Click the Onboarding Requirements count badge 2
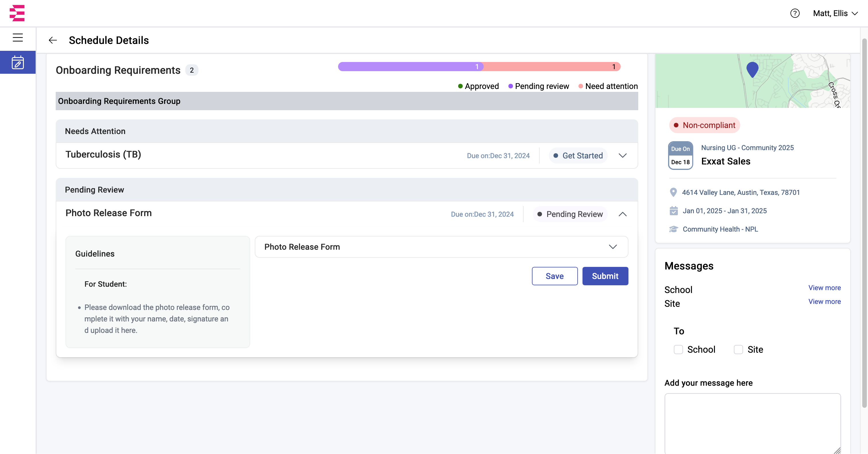The image size is (868, 454). tap(192, 70)
